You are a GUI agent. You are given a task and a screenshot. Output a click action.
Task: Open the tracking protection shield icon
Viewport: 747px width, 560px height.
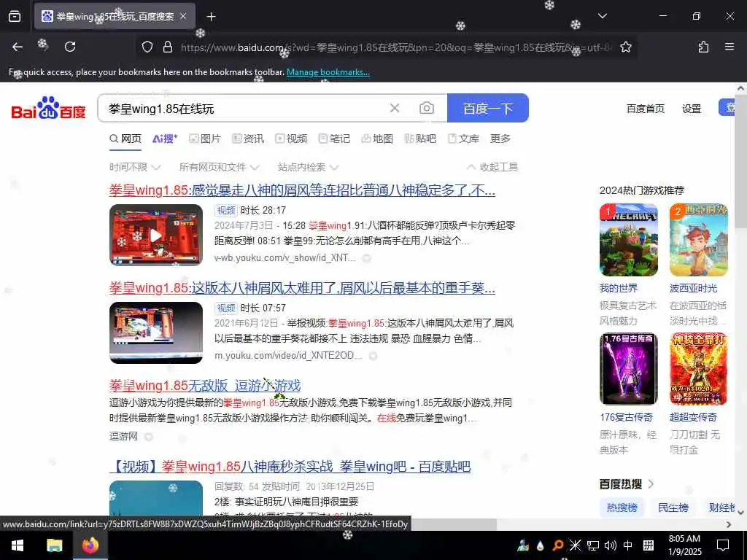coord(147,47)
